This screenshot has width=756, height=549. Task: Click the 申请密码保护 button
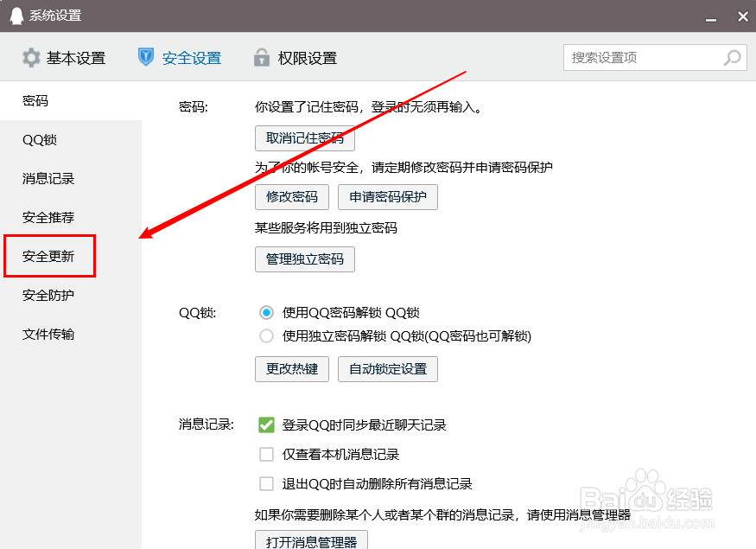388,197
